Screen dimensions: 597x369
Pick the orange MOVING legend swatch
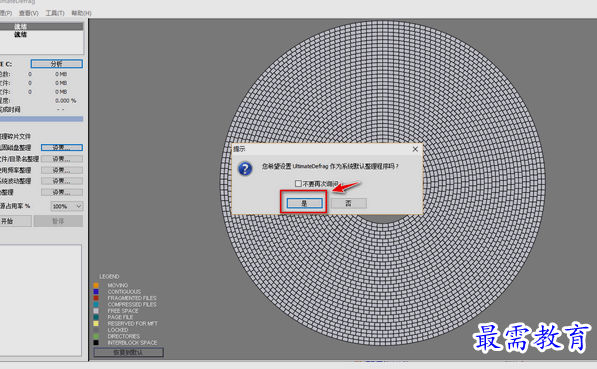click(96, 285)
